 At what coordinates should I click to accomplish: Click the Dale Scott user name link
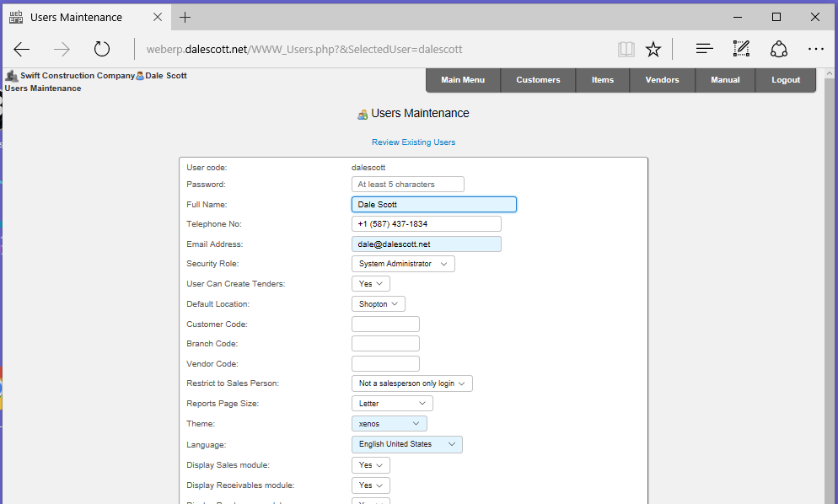[166, 76]
